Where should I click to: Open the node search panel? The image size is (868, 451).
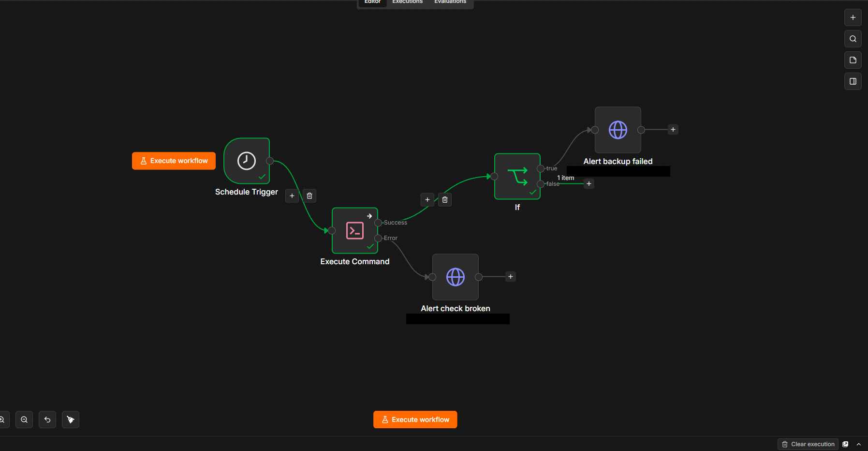click(853, 39)
